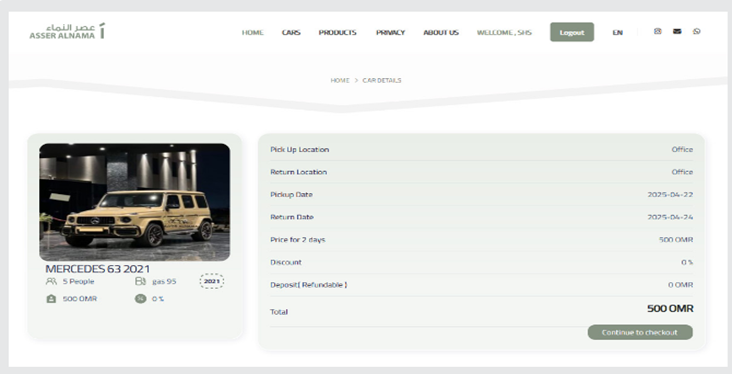Click the gas 95 text

click(164, 282)
